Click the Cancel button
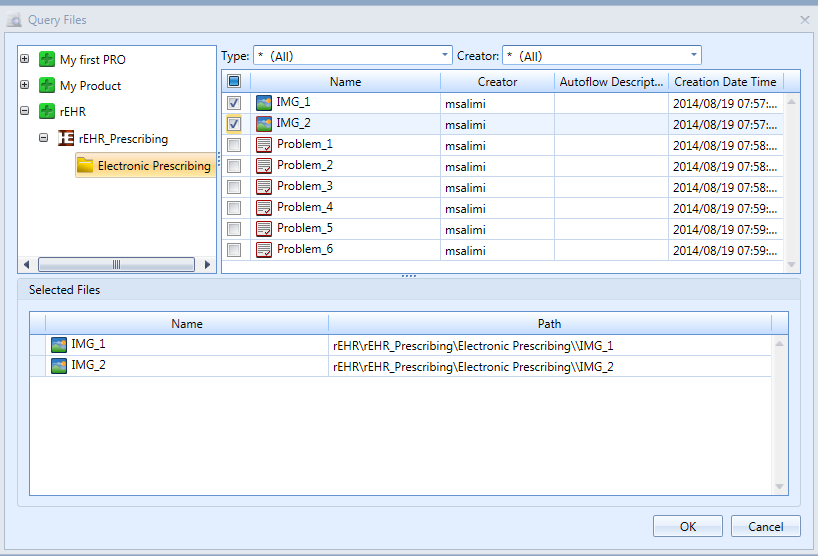This screenshot has width=818, height=556. coord(765,526)
